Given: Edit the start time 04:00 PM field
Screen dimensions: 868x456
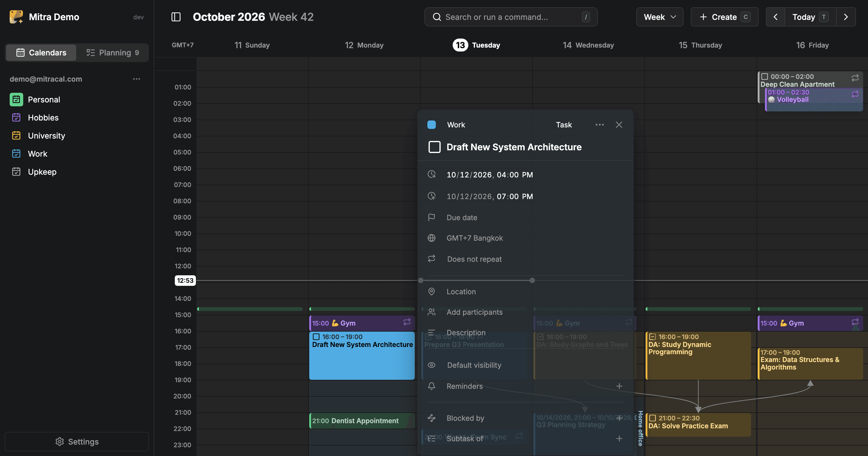Looking at the screenshot, I should click(x=514, y=174).
